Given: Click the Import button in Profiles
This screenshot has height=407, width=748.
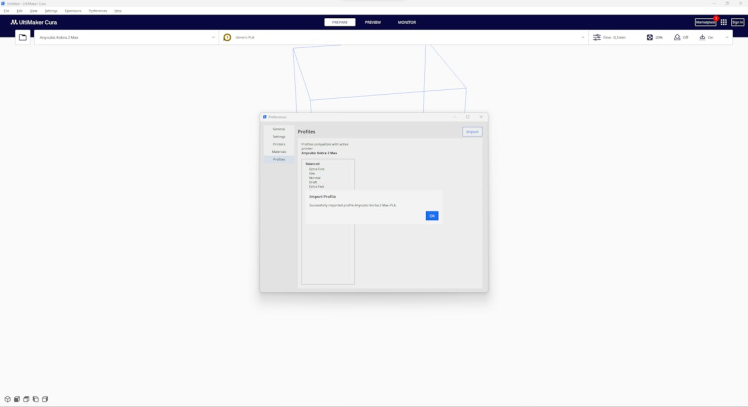Looking at the screenshot, I should point(472,132).
